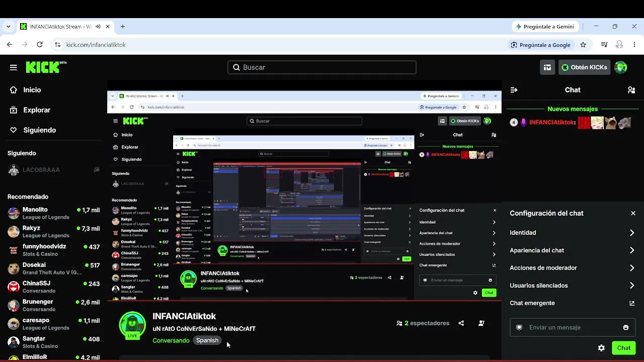Expand Usuarios silenciados list
Viewport: 644px width, 362px height.
[573, 286]
